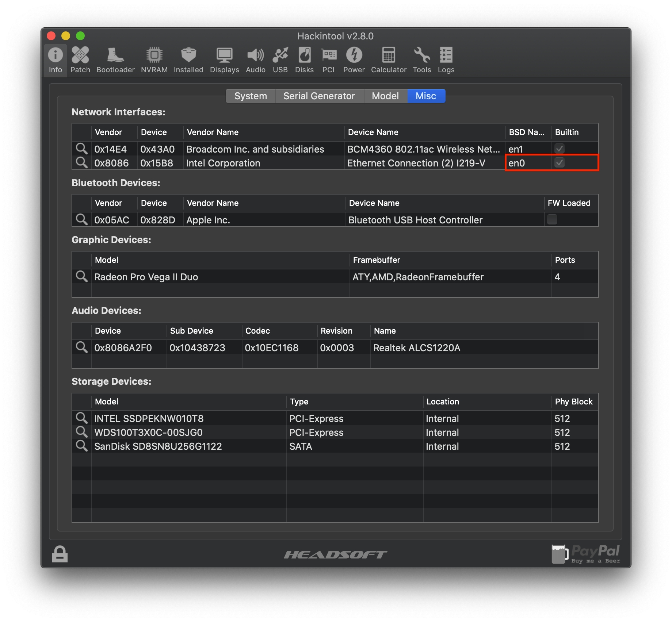
Task: Open the Tools section
Action: click(422, 60)
